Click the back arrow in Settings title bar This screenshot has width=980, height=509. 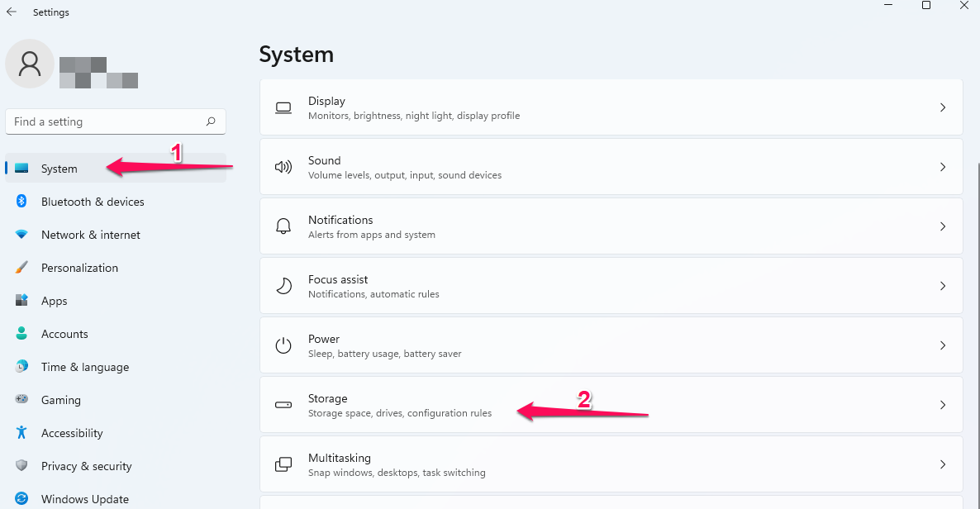click(12, 12)
